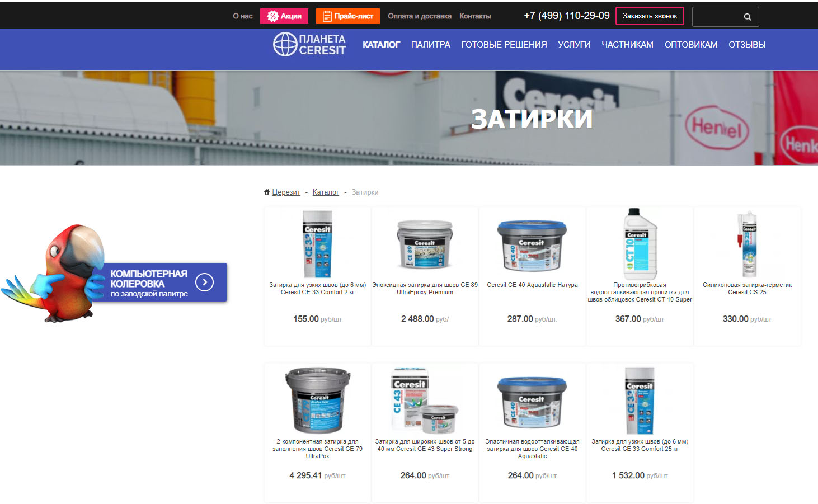The image size is (818, 504).
Task: Click the search magnifier icon
Action: [747, 17]
